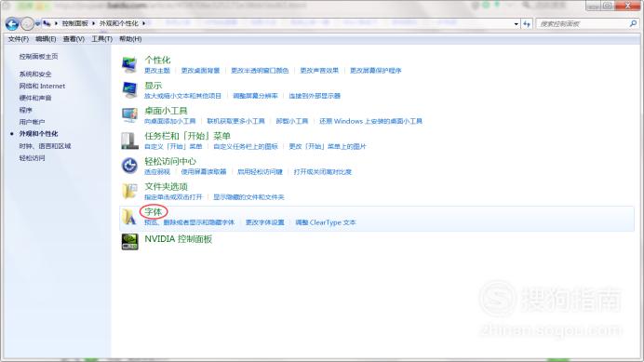Go to 控制面板主页 in sidebar

(38, 56)
